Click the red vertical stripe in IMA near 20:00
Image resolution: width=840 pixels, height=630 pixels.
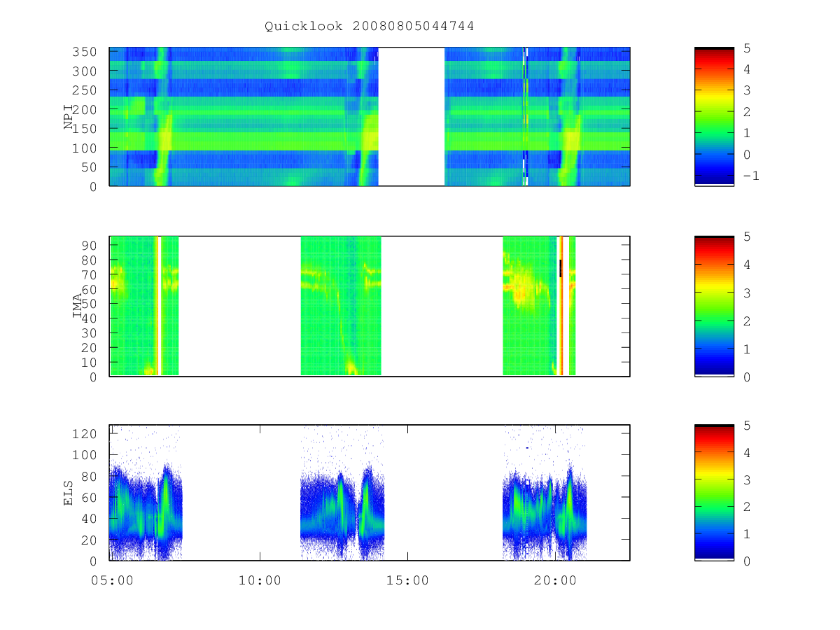tap(561, 306)
